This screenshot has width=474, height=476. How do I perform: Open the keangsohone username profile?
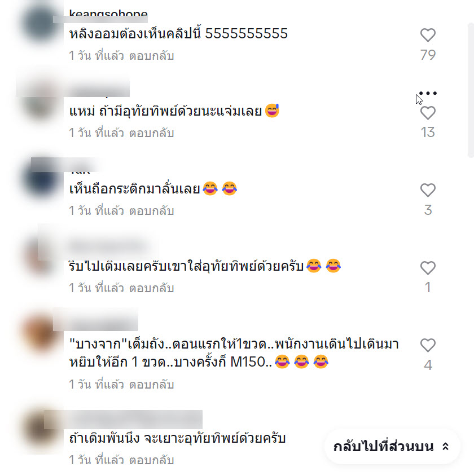click(108, 14)
